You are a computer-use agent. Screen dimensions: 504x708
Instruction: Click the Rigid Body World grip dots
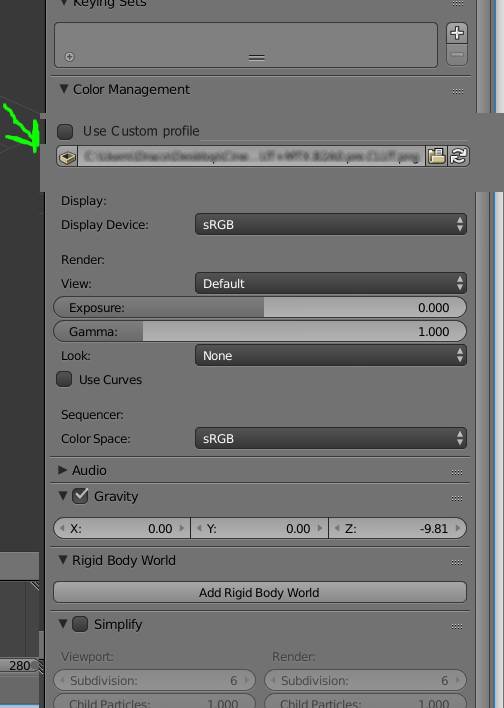pos(457,563)
